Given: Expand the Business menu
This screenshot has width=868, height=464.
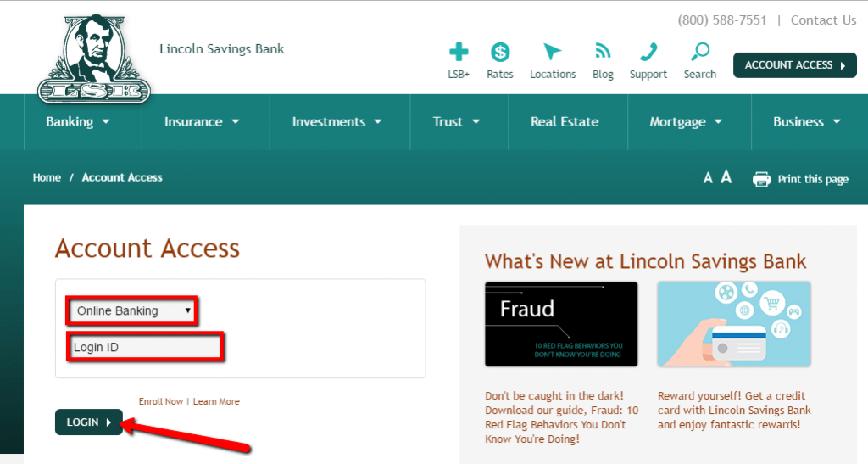Looking at the screenshot, I should 807,122.
